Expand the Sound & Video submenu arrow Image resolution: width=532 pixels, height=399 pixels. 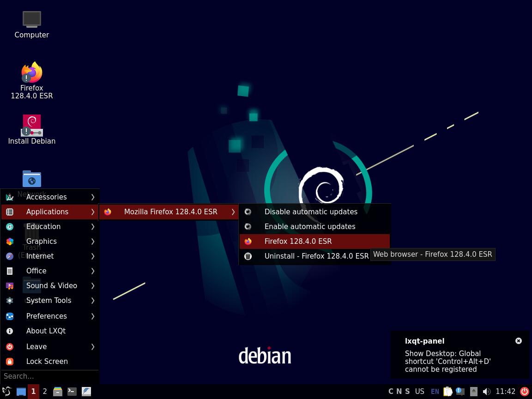click(x=93, y=286)
